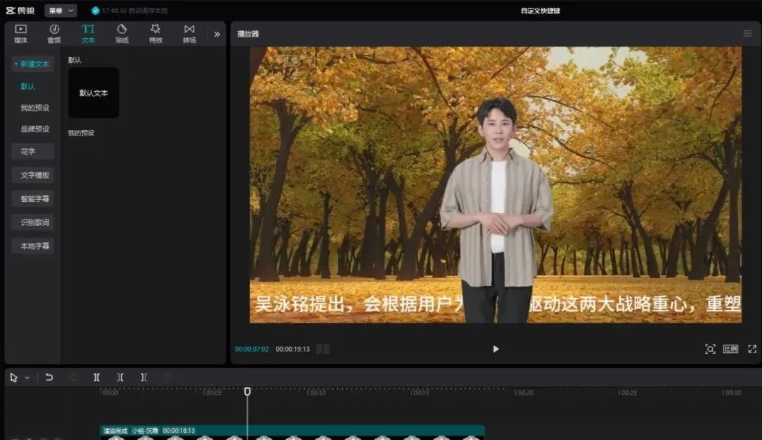Screen dimensions: 762x440
Task: Open the 转场 (Transitions) tab
Action: [x=190, y=34]
